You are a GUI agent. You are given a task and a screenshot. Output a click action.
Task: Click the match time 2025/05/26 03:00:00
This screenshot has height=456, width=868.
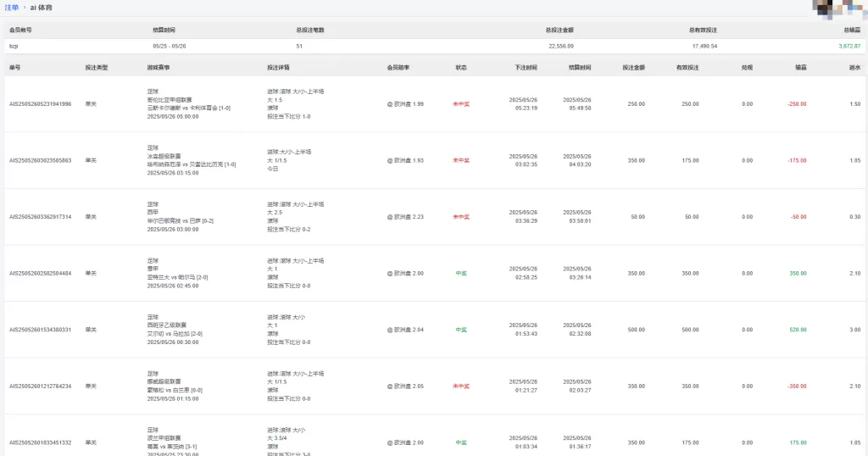point(173,229)
